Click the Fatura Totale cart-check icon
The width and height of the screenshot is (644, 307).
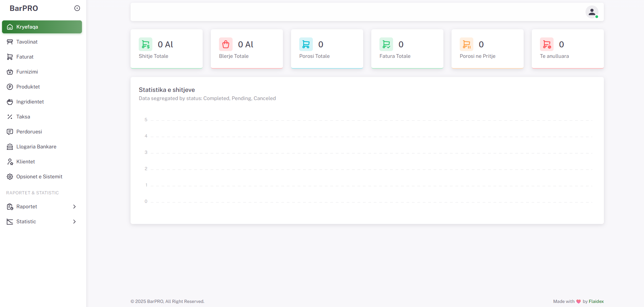tap(386, 44)
